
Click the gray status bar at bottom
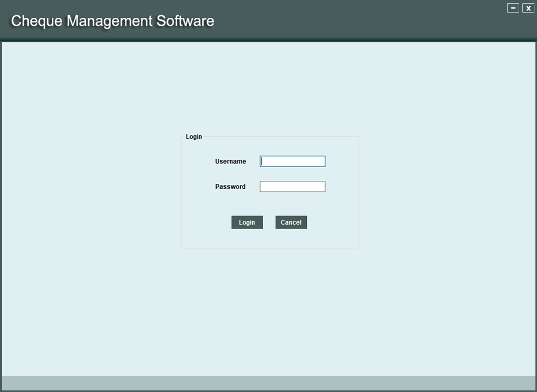(x=268, y=383)
